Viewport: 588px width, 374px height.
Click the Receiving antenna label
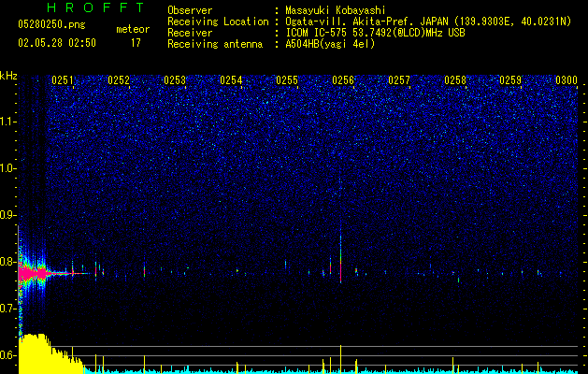point(215,44)
